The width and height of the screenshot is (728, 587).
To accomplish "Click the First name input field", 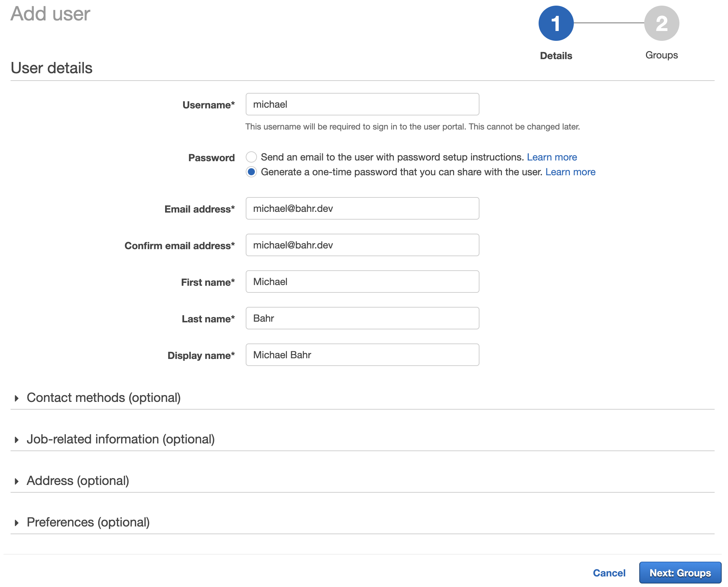I will point(362,282).
